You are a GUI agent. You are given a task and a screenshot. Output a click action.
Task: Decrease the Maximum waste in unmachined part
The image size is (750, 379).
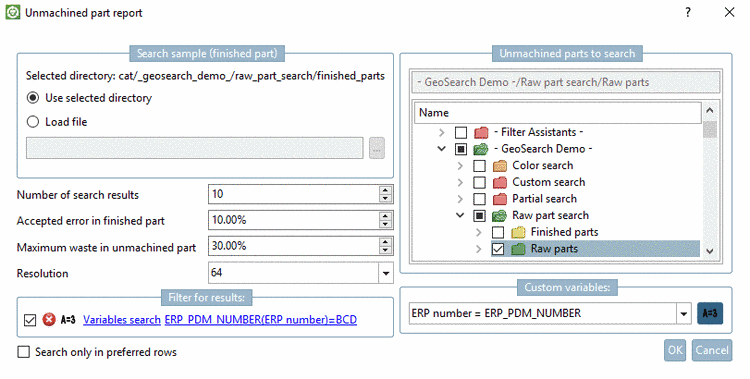coord(386,250)
